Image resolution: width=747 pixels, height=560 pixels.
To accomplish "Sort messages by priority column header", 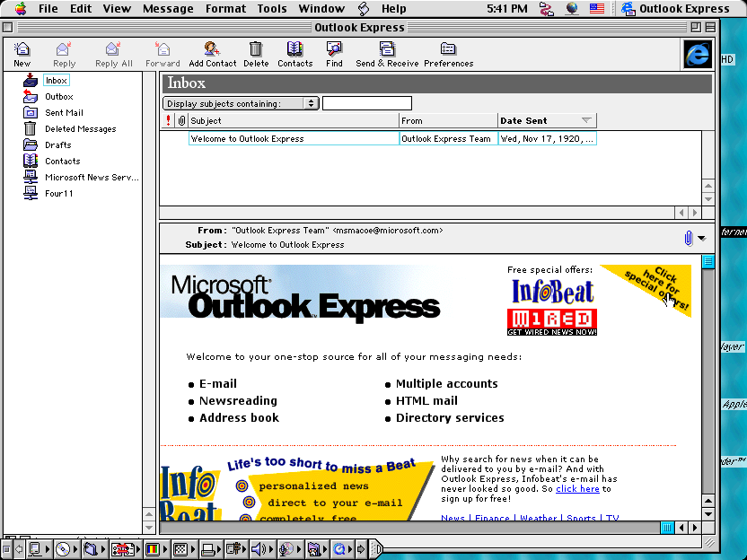I will point(168,120).
